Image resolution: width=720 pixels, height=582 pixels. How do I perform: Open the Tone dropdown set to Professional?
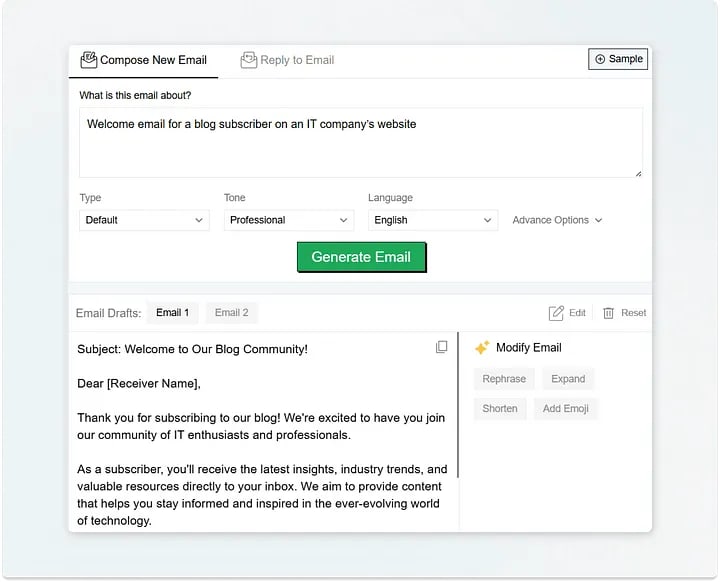(x=288, y=220)
